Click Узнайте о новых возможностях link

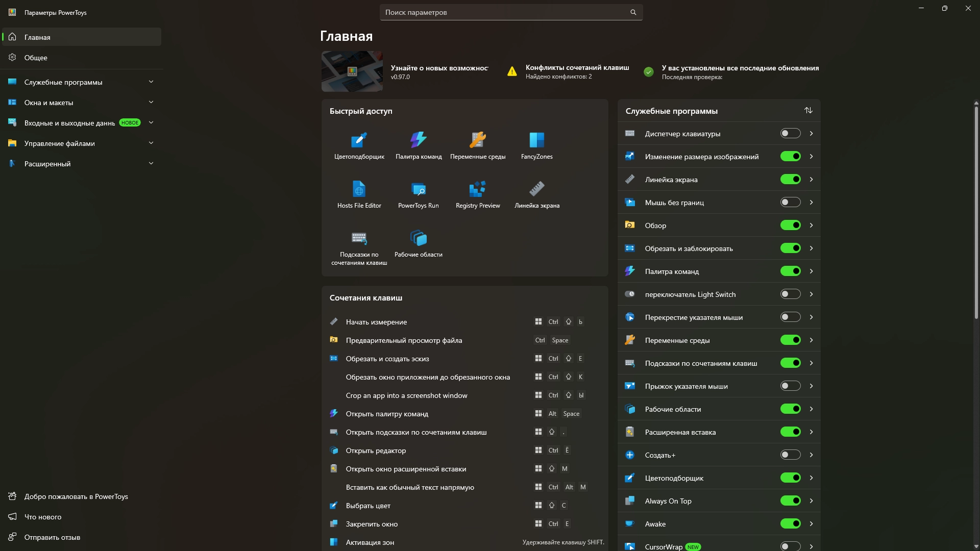click(439, 68)
